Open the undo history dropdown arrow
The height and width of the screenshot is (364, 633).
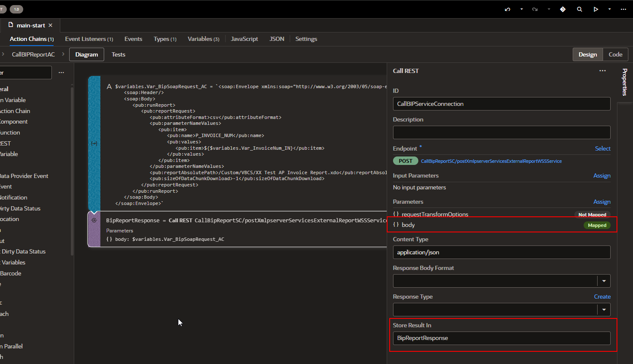click(x=522, y=9)
